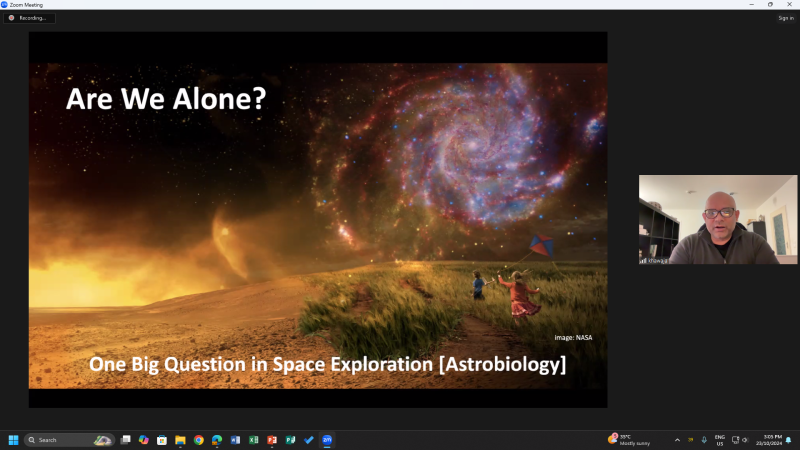This screenshot has height=450, width=800.
Task: Open the Windows Start menu
Action: tap(14, 440)
